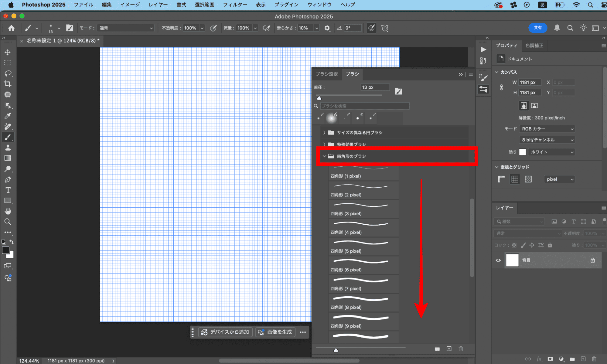Viewport: 607px width, 364px height.
Task: Click the 画像を生成 button
Action: (275, 332)
